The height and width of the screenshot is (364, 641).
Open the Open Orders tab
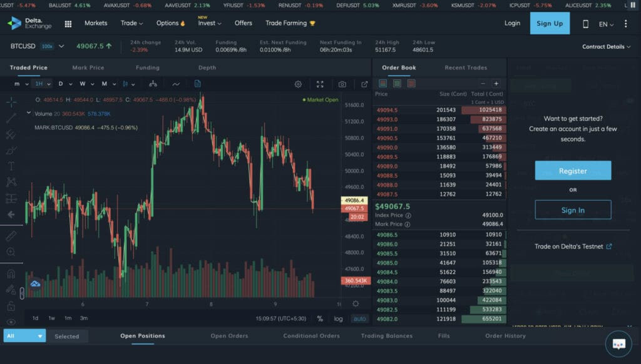click(229, 336)
